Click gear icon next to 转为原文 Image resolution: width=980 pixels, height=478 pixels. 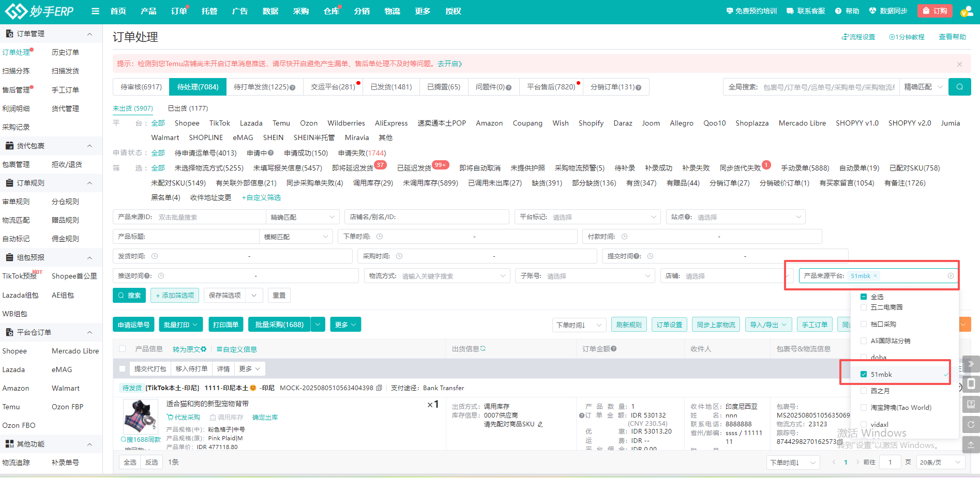tap(204, 349)
